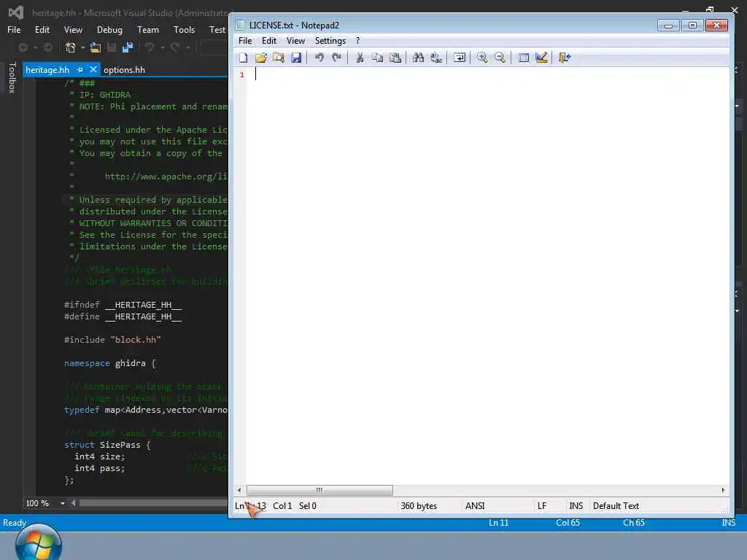
Task: Click the Notepad2 horizontal scrollbar thumb
Action: point(320,489)
